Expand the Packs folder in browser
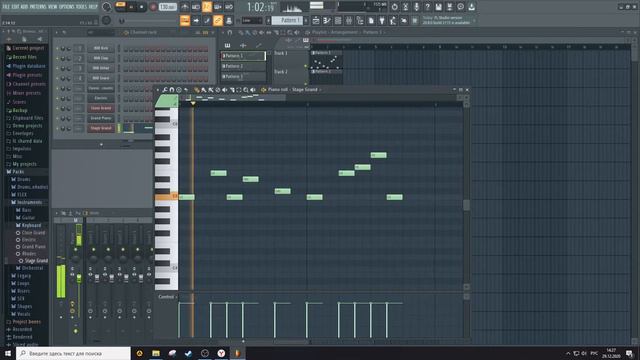 point(18,172)
